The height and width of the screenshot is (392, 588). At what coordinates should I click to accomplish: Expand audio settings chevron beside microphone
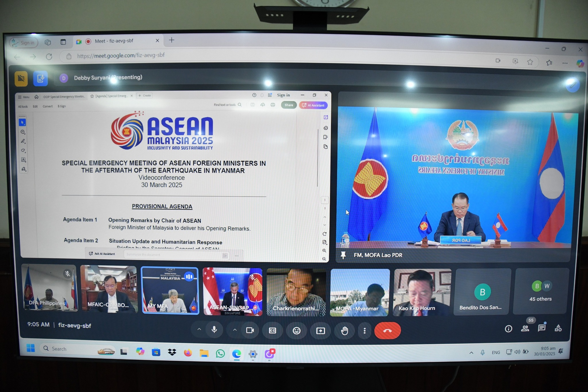(199, 329)
